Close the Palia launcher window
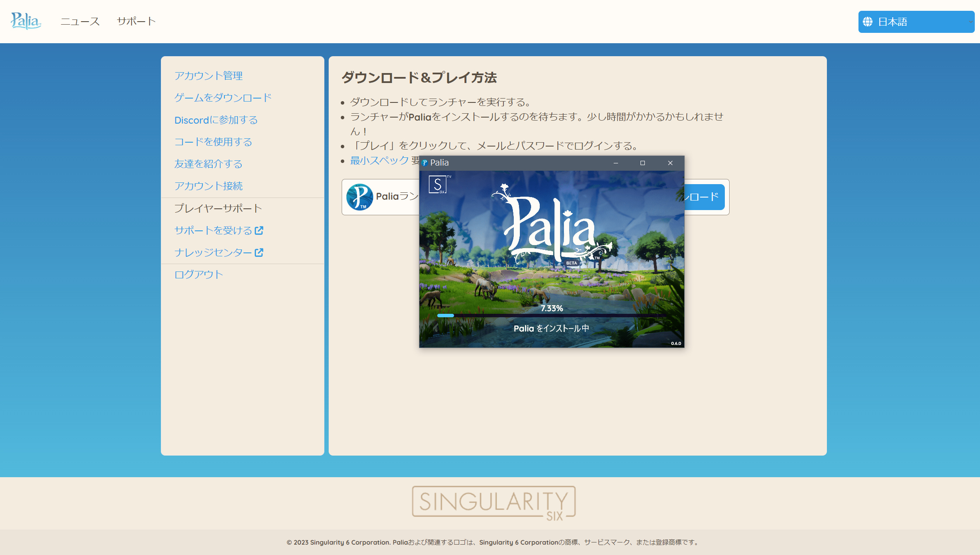980x555 pixels. click(670, 163)
